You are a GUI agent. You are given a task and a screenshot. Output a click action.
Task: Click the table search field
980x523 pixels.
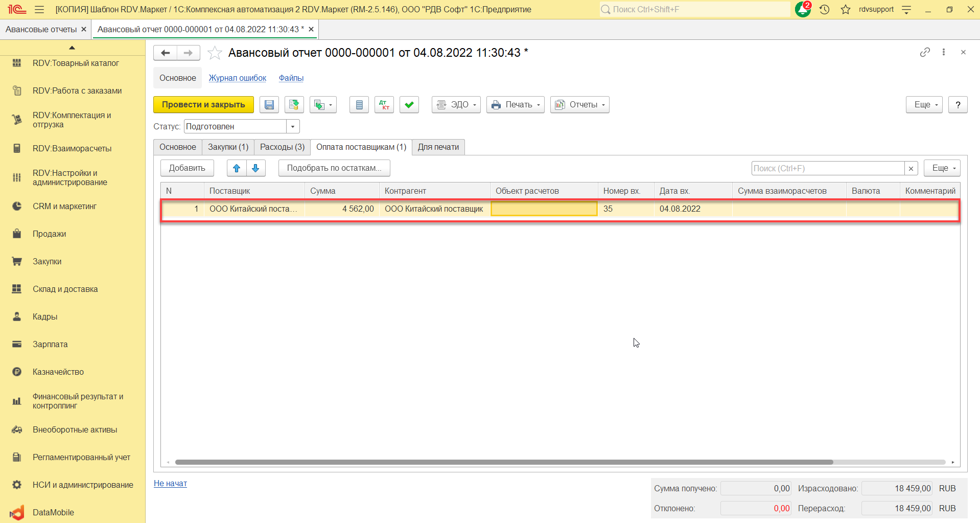point(827,168)
